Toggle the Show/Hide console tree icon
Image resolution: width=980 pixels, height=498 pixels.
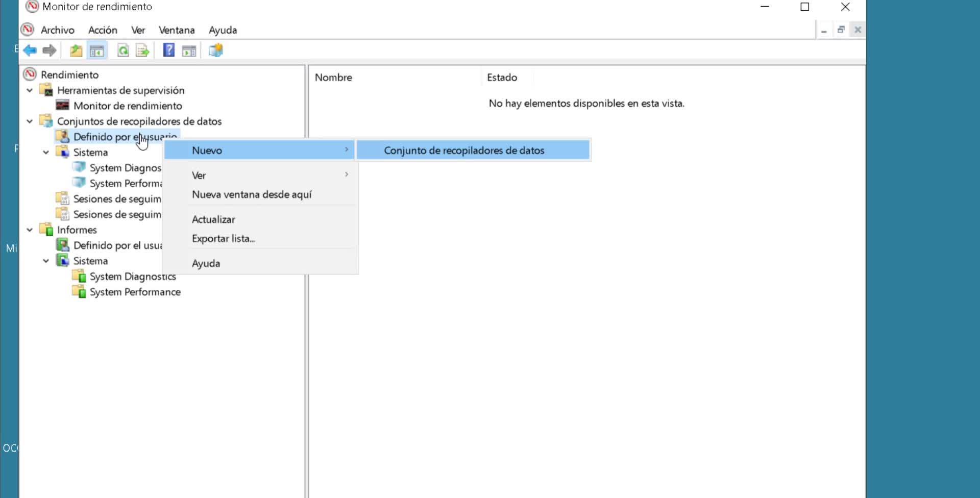point(97,51)
